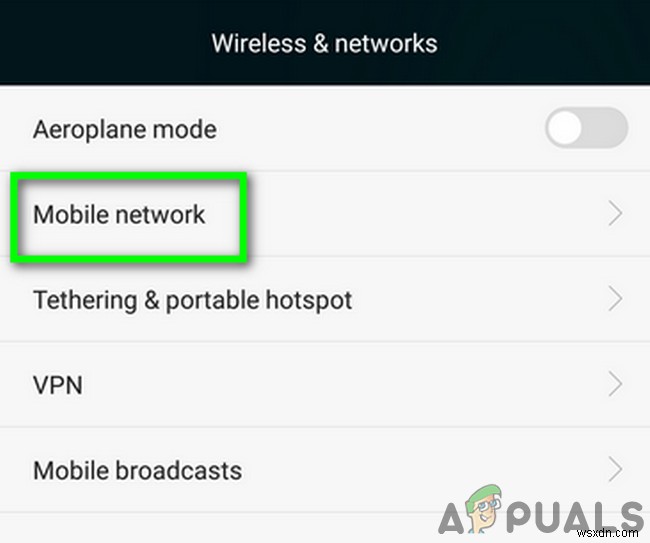Open the Mobile broadcasts entry
Screen dimensions: 650x543
tap(325, 470)
